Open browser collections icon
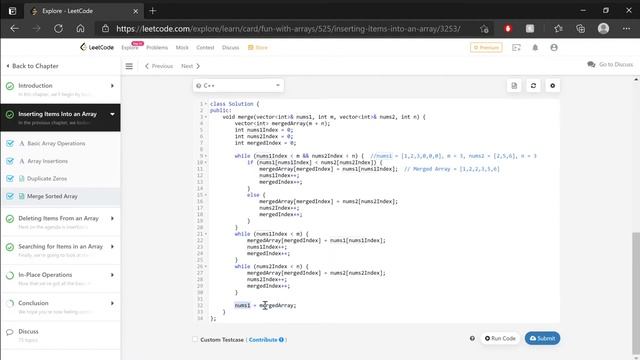Image resolution: width=640 pixels, height=360 pixels. pyautogui.click(x=580, y=29)
